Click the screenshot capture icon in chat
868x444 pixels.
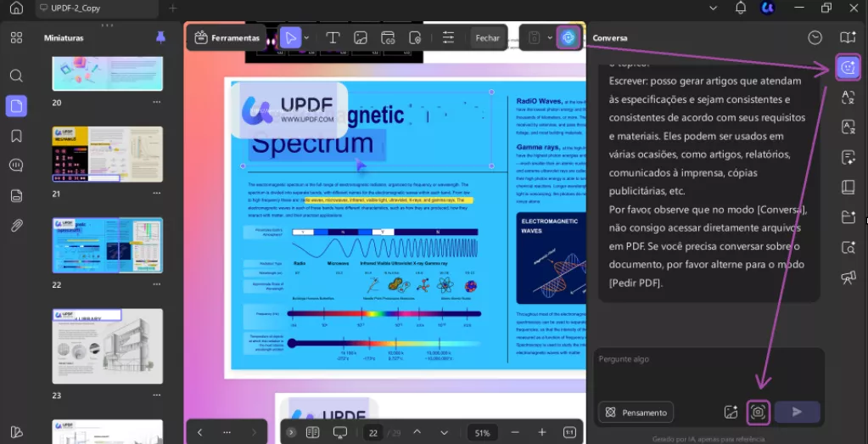tap(758, 413)
